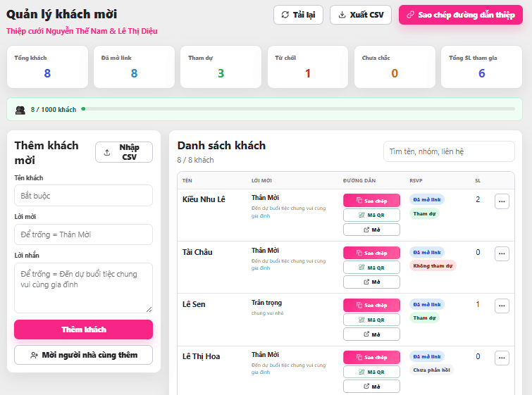Click the TÊN column header

coord(187,181)
